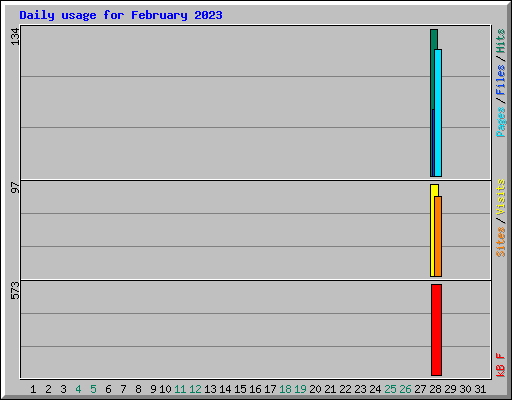
Task: Click the Pages legend label
Action: pyautogui.click(x=500, y=122)
